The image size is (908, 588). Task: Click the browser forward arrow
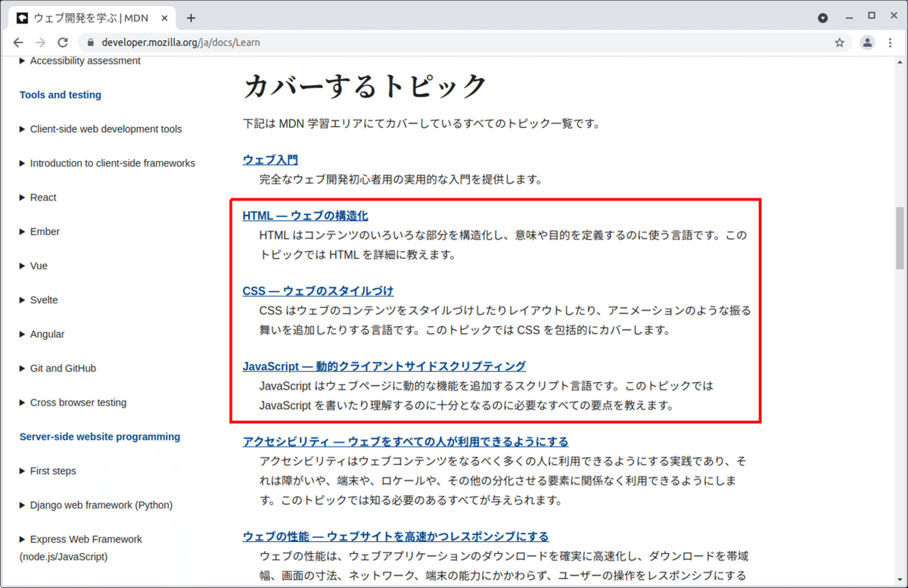tap(41, 42)
